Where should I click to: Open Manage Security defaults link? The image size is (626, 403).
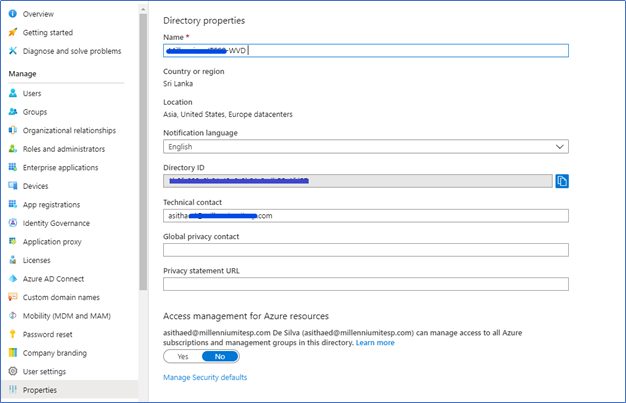(205, 377)
